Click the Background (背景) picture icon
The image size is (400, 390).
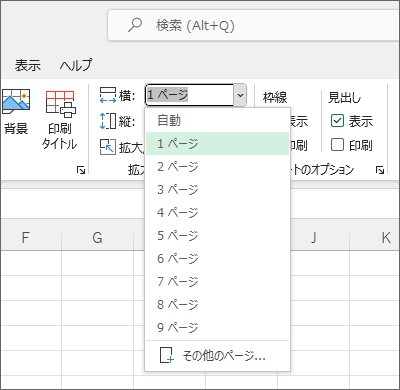click(x=16, y=101)
